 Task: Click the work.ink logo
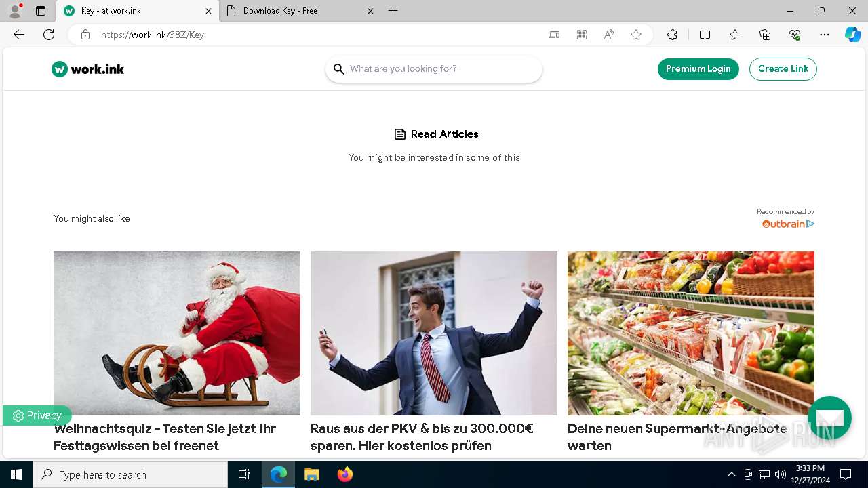pos(88,69)
